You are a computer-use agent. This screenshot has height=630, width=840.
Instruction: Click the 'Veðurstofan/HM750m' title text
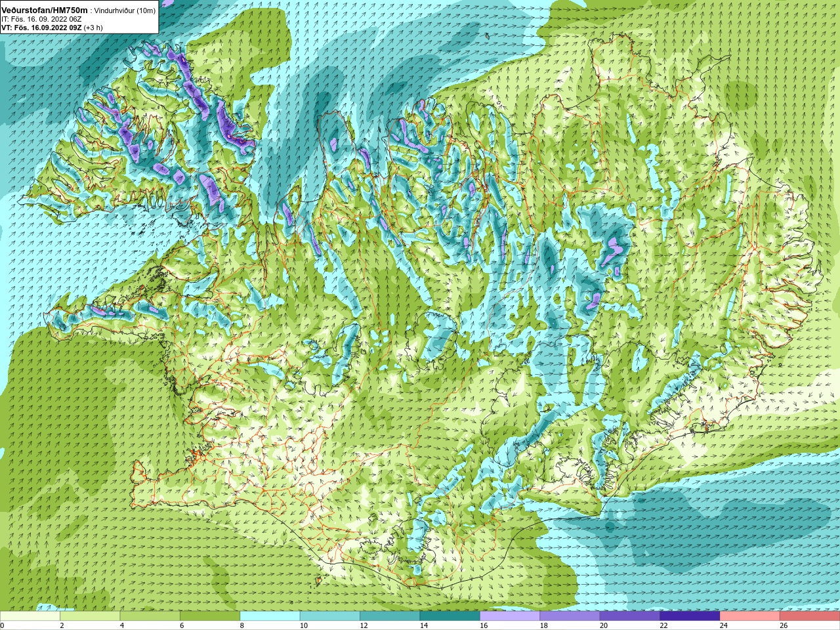(45, 10)
